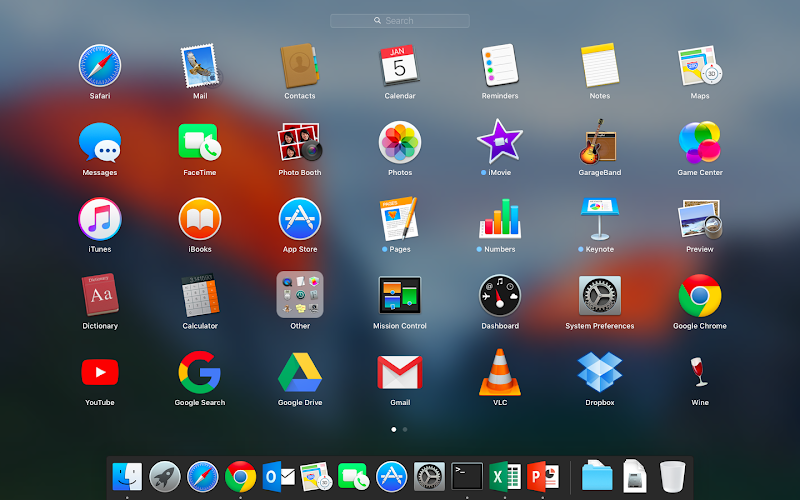Launch GarageBand
The height and width of the screenshot is (500, 800).
point(599,142)
